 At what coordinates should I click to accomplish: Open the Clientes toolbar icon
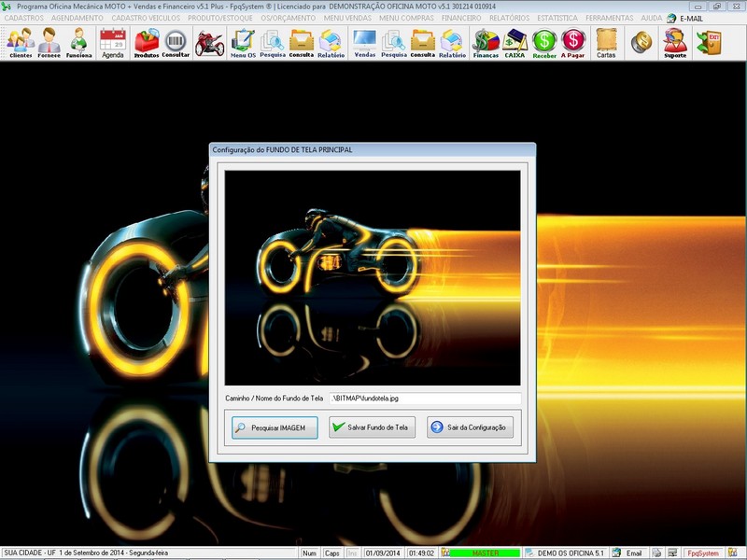(21, 43)
